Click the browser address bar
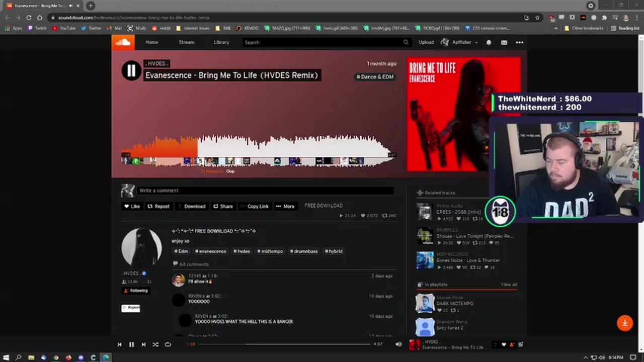Screen dimensions: 644x362 coord(287,18)
